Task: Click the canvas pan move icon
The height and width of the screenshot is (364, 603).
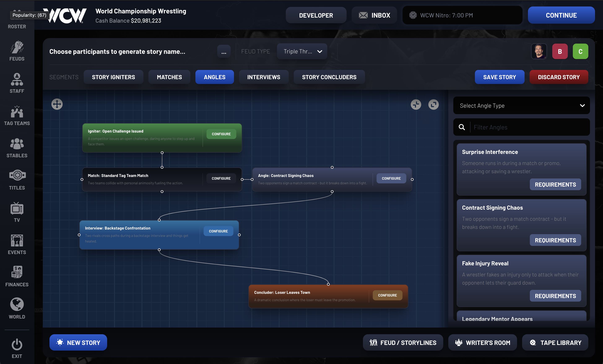Action: coord(57,104)
